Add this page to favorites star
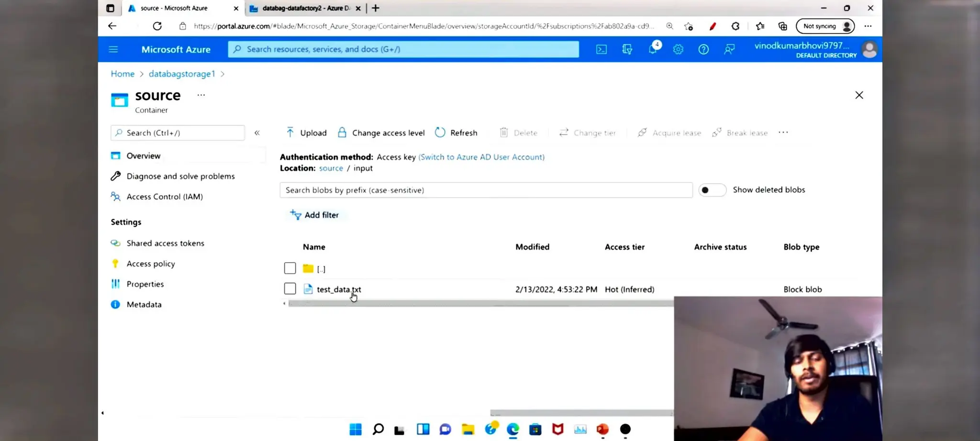 (689, 26)
